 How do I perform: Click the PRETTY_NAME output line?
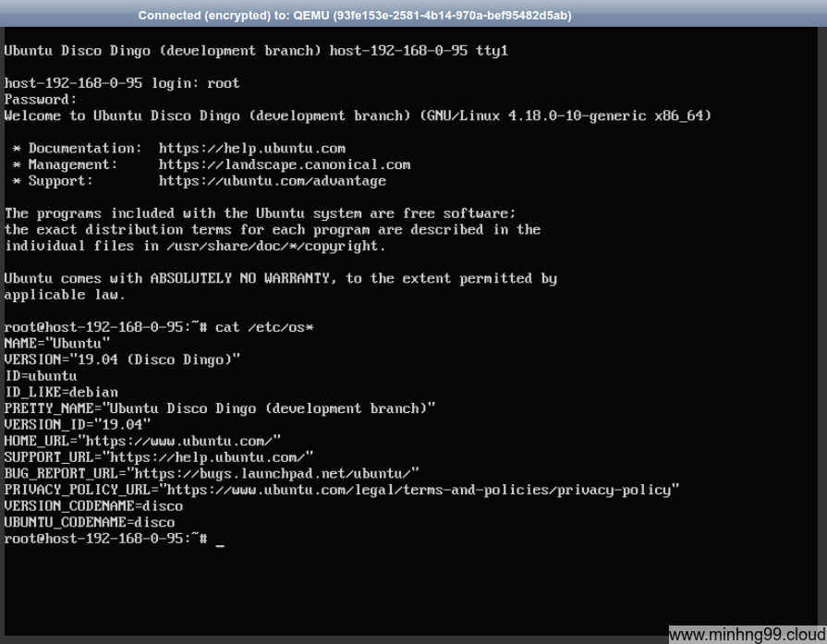pyautogui.click(x=220, y=408)
